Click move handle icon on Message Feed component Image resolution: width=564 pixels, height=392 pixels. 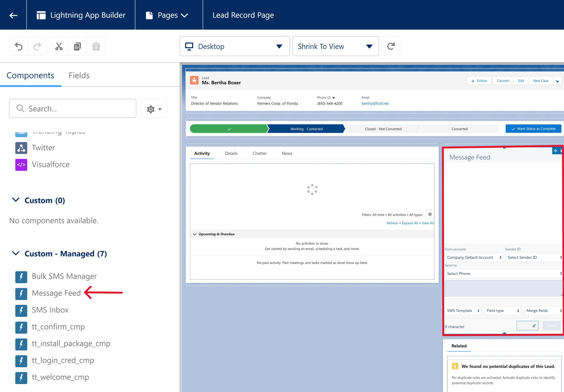pyautogui.click(x=555, y=151)
